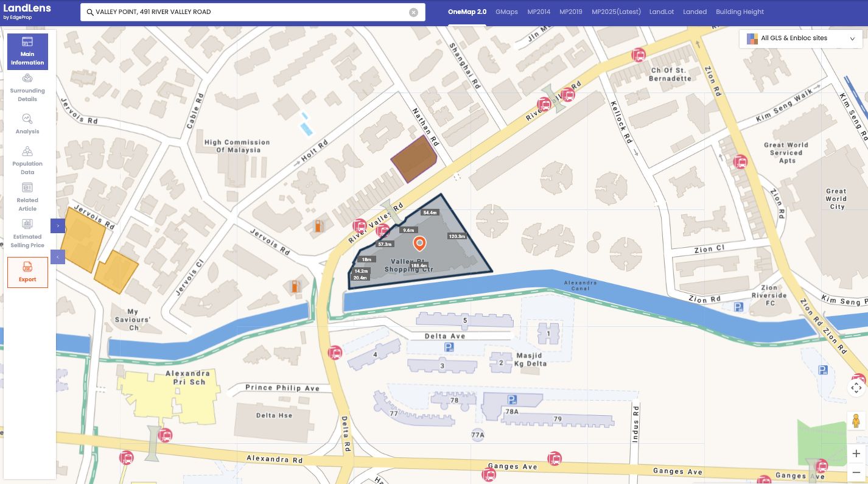Open the Population Data section
Image resolution: width=868 pixels, height=484 pixels.
pos(27,160)
